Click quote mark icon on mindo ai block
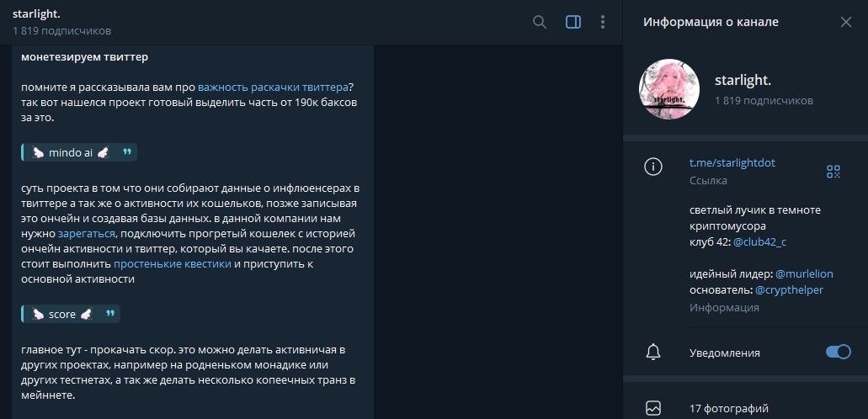Image resolution: width=868 pixels, height=419 pixels. click(127, 152)
